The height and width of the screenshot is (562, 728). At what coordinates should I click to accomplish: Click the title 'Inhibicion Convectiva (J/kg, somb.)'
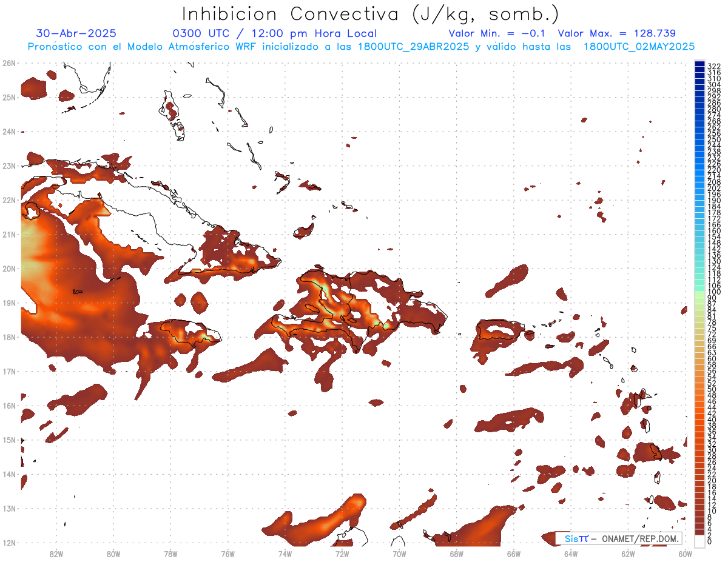point(371,15)
